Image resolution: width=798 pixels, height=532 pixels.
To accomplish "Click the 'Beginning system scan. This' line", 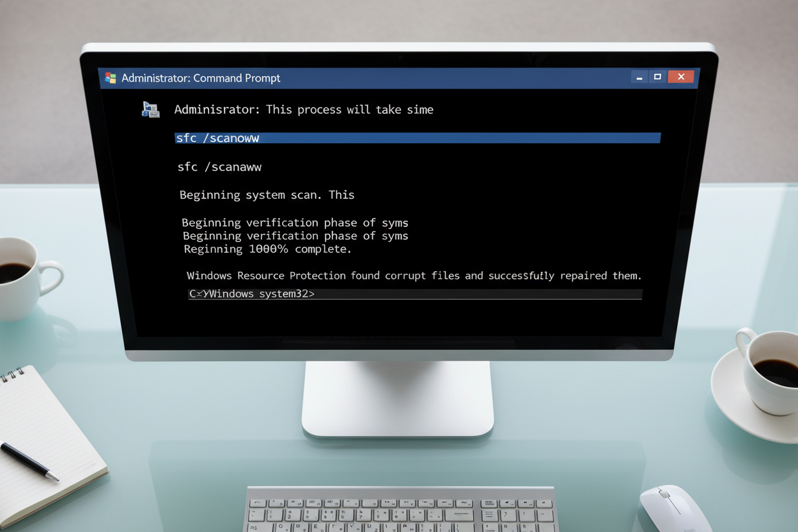I will [x=267, y=195].
